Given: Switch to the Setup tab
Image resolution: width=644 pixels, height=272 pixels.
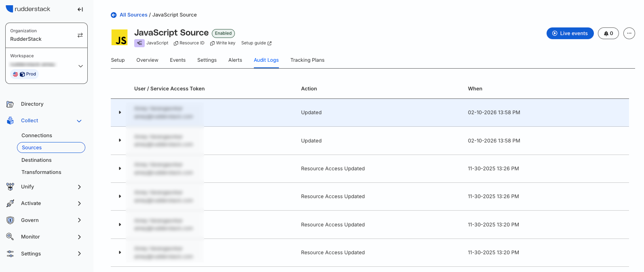Looking at the screenshot, I should coord(118,60).
